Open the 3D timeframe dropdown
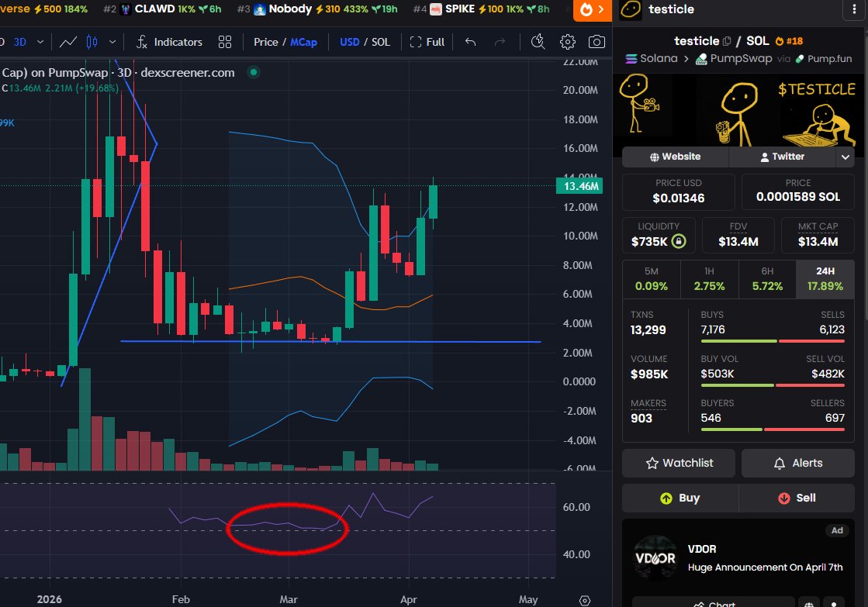The height and width of the screenshot is (607, 868). click(29, 42)
